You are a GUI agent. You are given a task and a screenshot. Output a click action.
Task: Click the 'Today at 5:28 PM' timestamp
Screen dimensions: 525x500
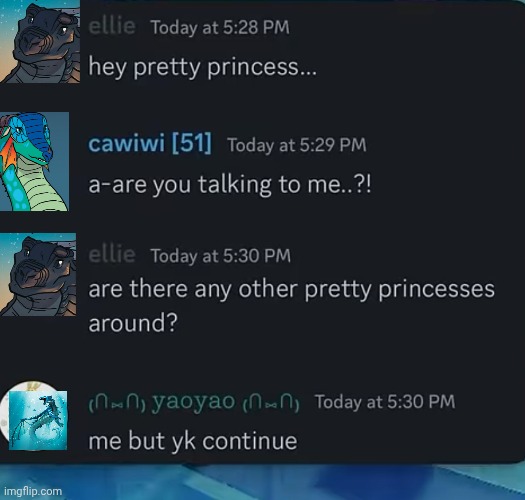(x=220, y=27)
